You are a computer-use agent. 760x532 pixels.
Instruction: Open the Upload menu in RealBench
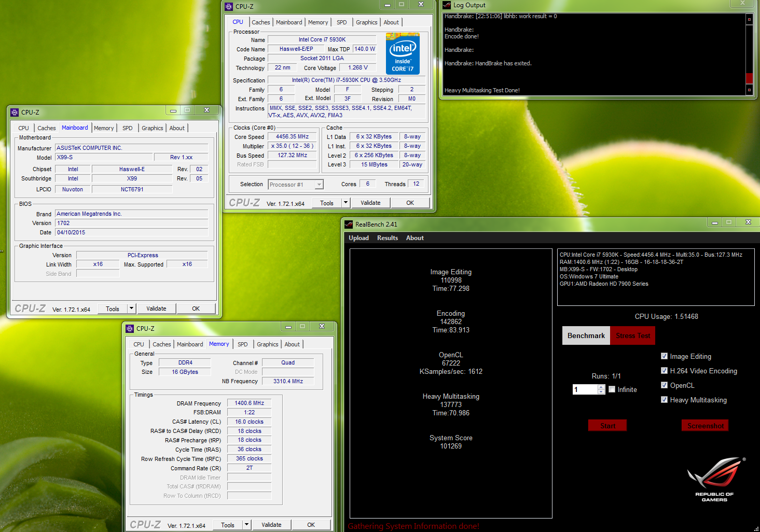pos(358,238)
